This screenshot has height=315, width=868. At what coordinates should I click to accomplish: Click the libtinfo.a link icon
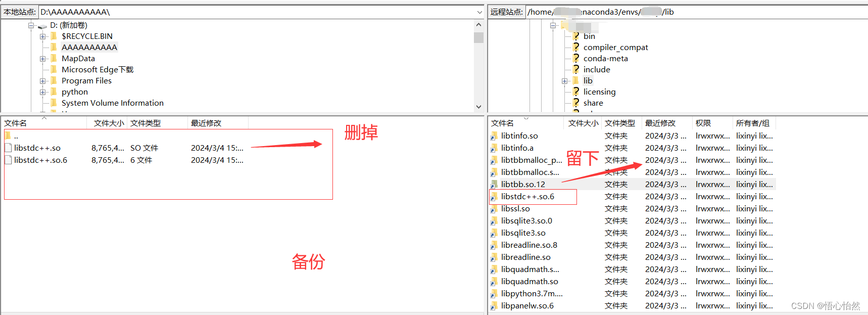point(494,148)
